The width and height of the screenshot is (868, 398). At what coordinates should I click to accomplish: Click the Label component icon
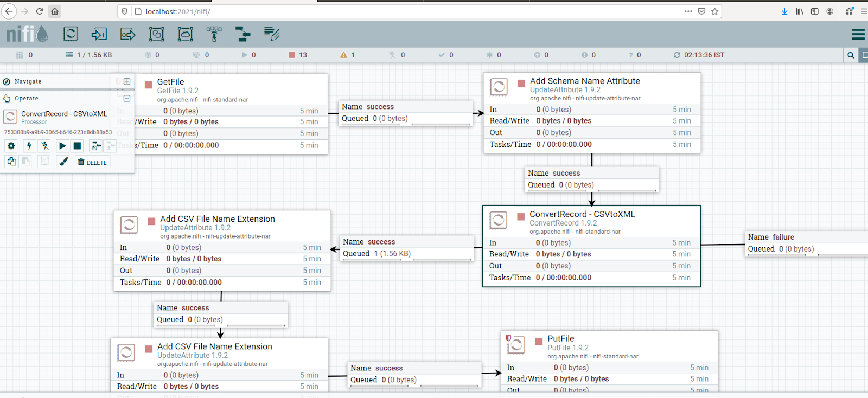pos(271,34)
